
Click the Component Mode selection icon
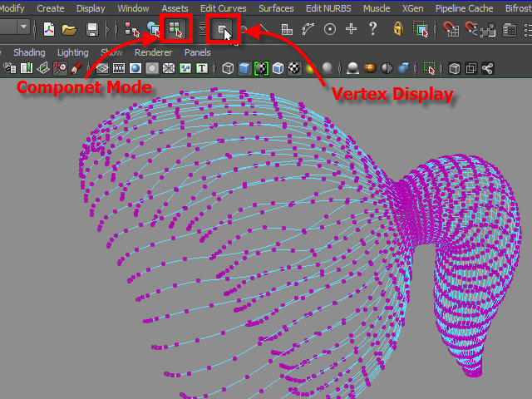coord(175,29)
